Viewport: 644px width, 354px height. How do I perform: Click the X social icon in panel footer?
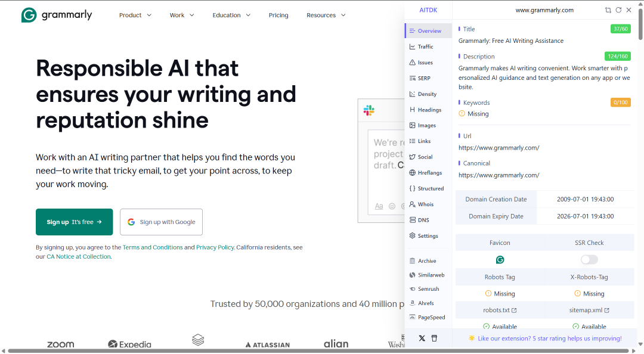click(422, 339)
